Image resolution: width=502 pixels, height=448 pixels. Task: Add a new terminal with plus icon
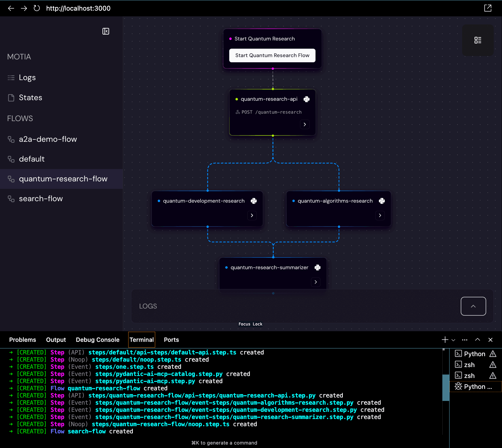(x=445, y=340)
